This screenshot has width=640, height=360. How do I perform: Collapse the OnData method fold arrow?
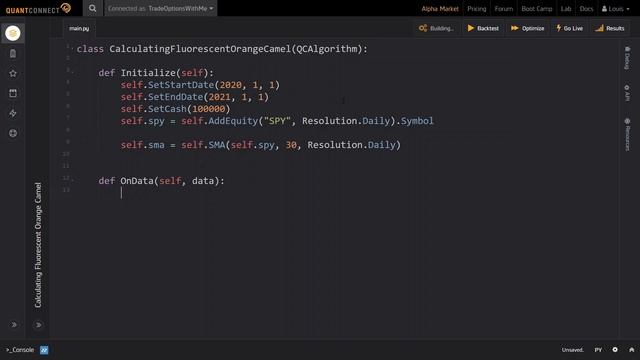(73, 180)
